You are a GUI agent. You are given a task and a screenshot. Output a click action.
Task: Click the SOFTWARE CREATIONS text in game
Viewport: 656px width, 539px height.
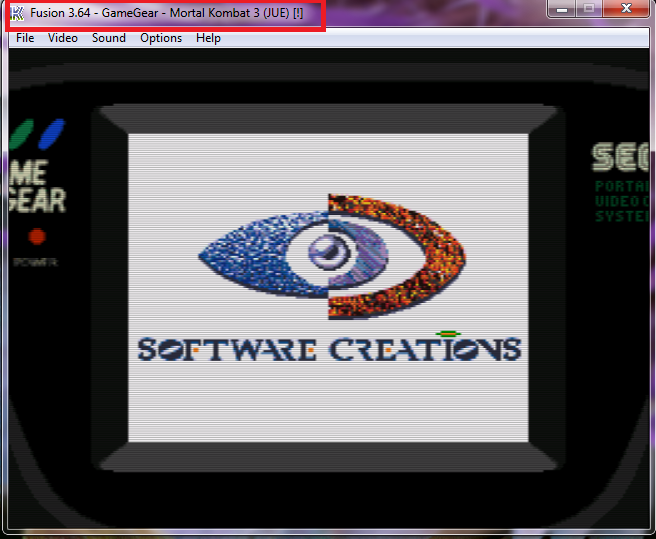point(330,348)
